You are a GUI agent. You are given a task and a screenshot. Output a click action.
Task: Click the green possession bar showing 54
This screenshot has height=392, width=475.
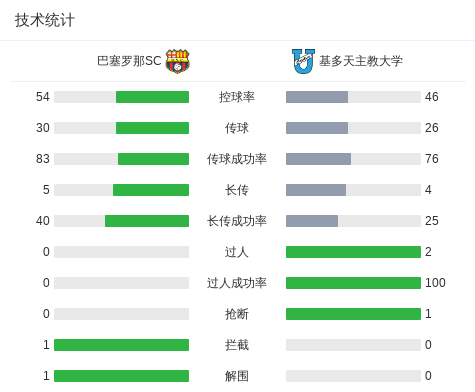click(x=152, y=97)
